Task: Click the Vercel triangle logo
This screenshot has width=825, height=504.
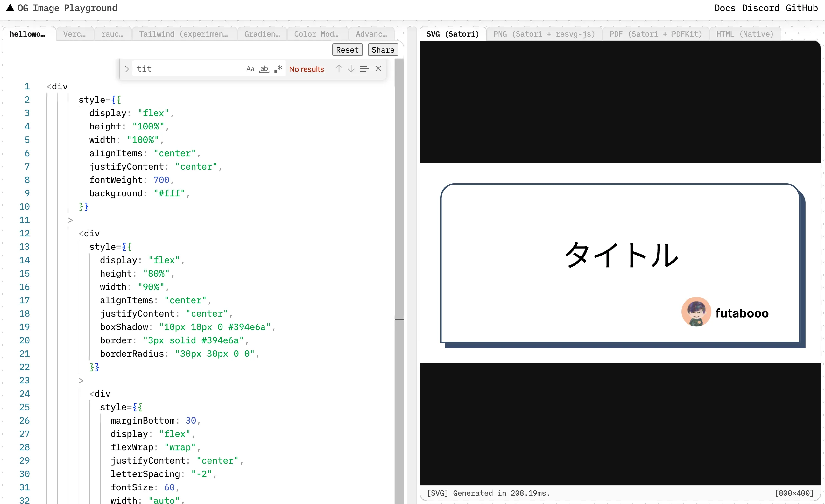Action: click(11, 8)
